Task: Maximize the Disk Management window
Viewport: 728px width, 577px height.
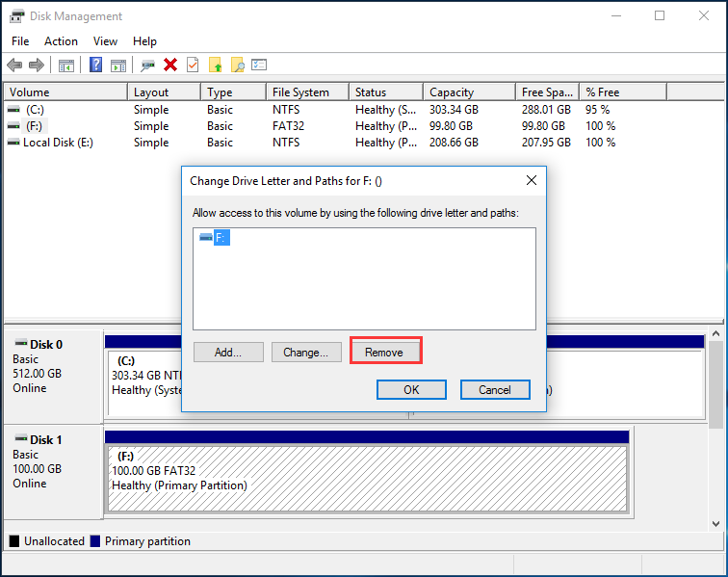Action: tap(660, 15)
